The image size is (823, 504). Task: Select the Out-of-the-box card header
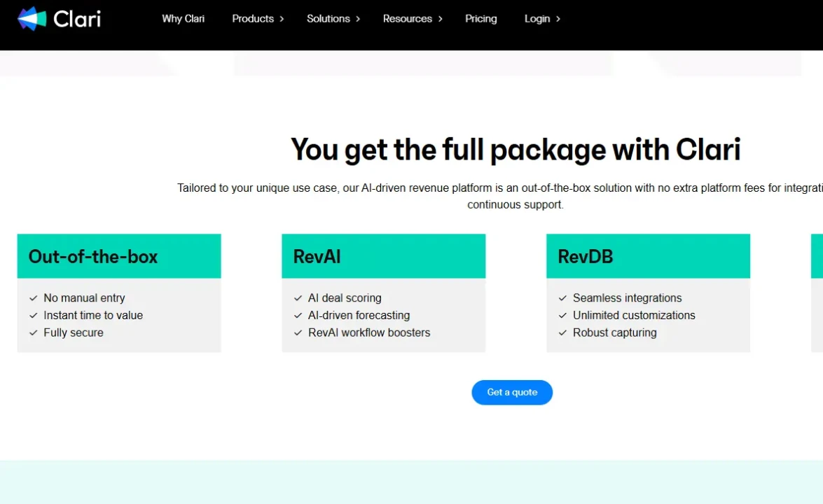coord(119,256)
